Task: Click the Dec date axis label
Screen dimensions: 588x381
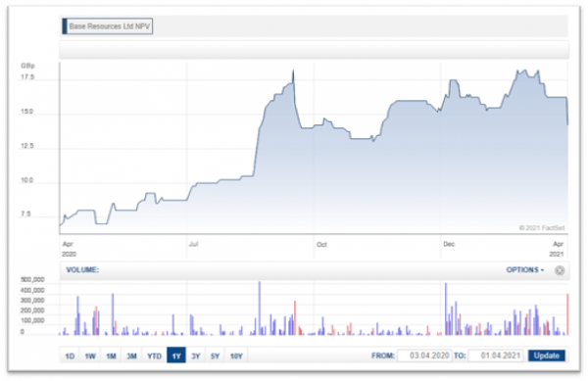Action: click(449, 244)
